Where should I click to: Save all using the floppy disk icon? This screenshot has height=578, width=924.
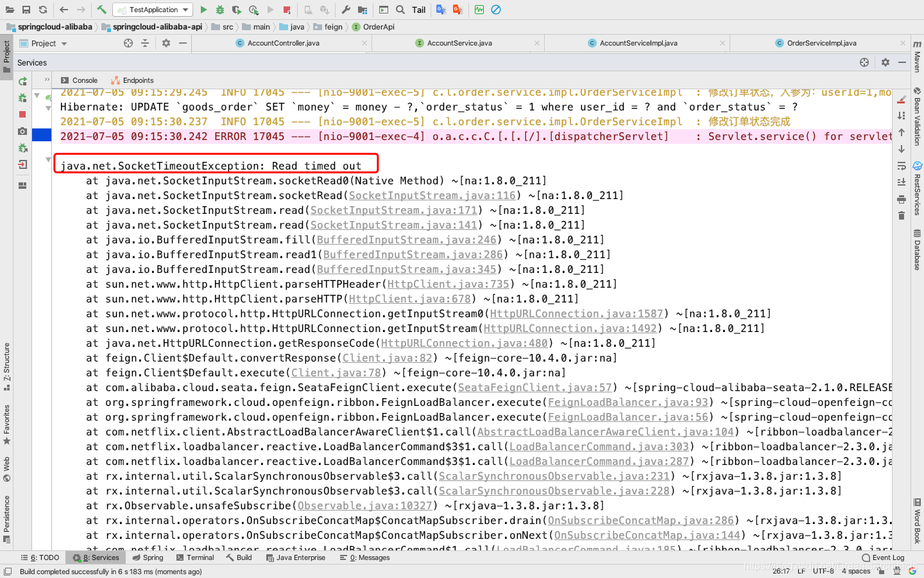tap(26, 10)
